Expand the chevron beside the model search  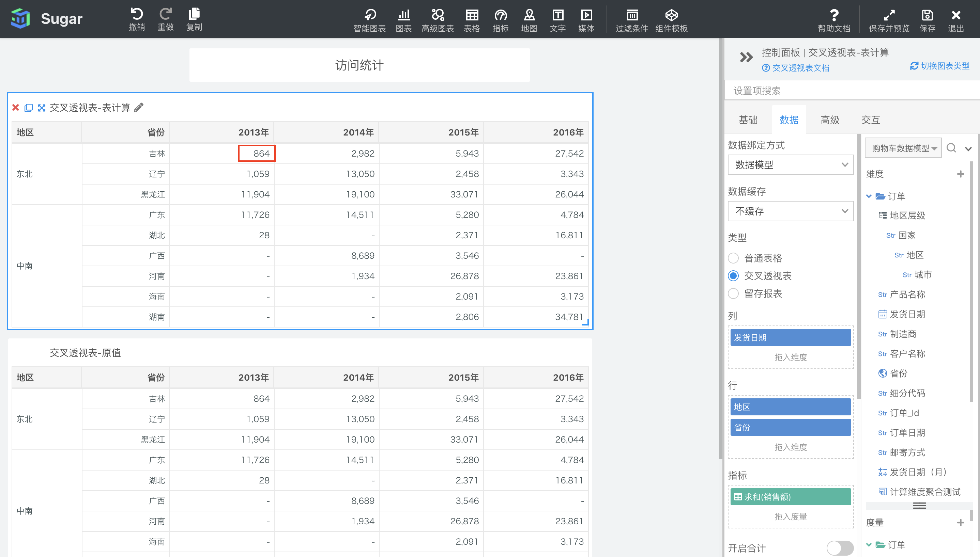tap(968, 149)
